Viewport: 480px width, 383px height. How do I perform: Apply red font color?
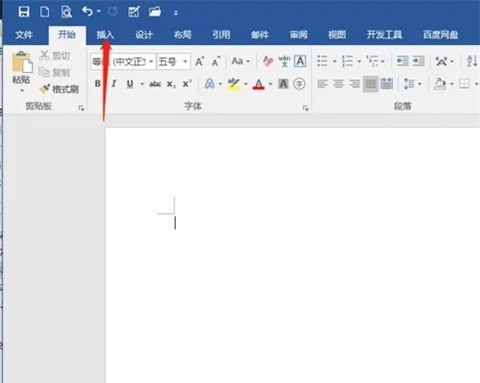coord(259,84)
